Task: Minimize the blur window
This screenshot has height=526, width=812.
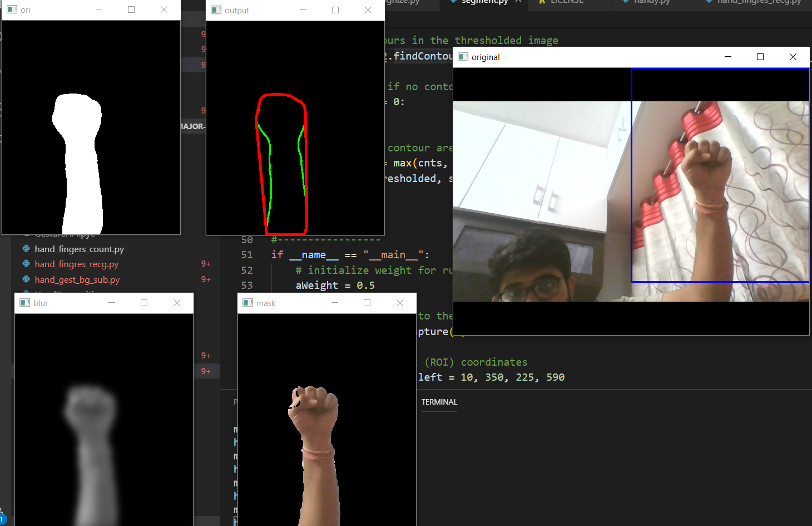Action: (x=112, y=303)
